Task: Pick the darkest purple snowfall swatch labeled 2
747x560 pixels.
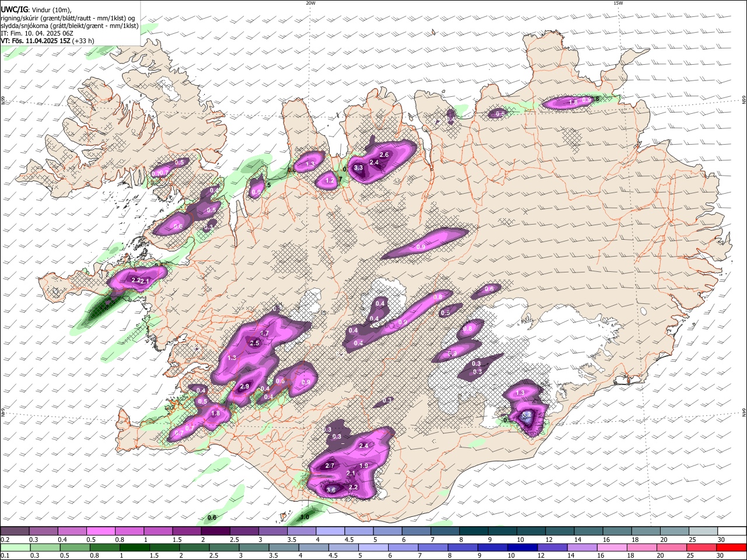Action: (215, 531)
